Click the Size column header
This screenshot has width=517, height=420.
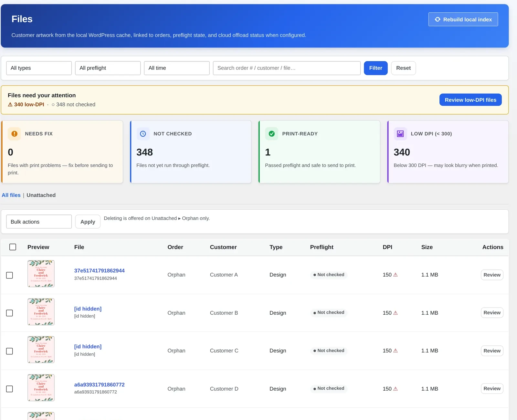pyautogui.click(x=427, y=247)
